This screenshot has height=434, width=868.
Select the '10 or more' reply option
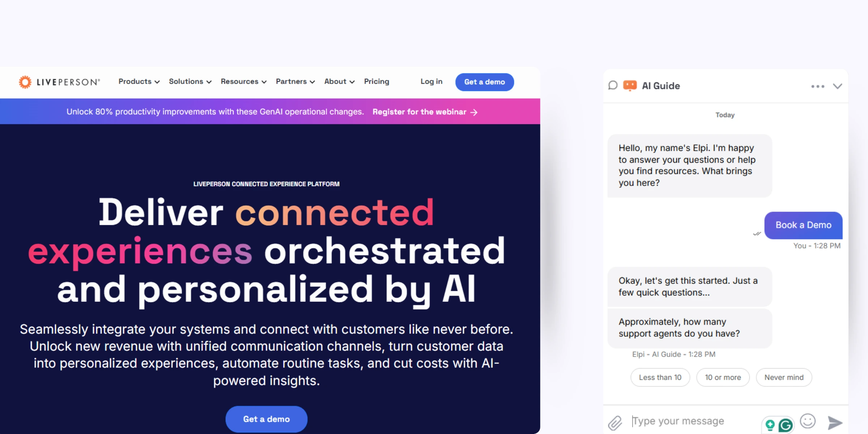(723, 377)
